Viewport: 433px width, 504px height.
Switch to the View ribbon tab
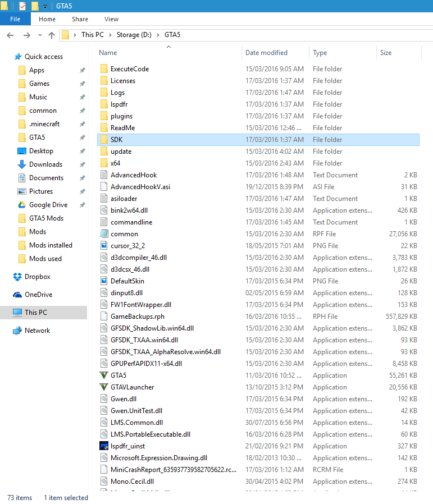click(x=111, y=19)
